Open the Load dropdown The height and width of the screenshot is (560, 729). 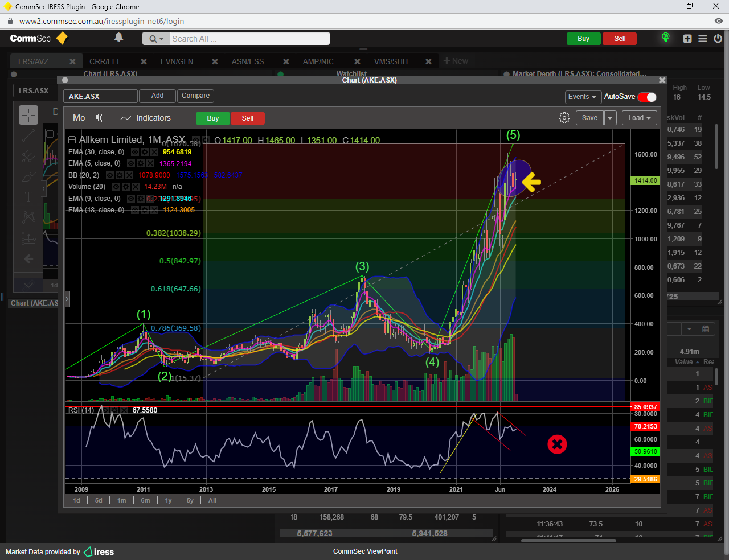click(640, 118)
